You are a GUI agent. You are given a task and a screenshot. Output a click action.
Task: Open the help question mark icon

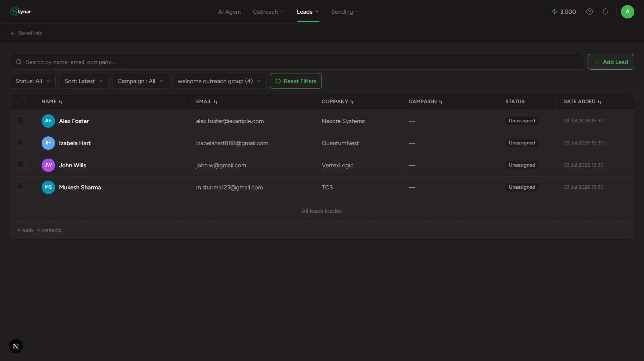589,12
